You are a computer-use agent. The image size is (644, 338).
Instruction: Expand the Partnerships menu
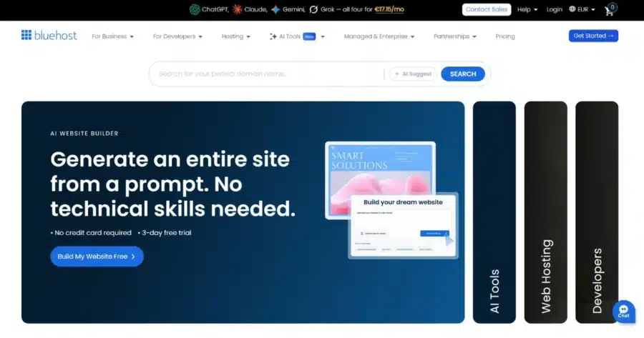pyautogui.click(x=454, y=36)
